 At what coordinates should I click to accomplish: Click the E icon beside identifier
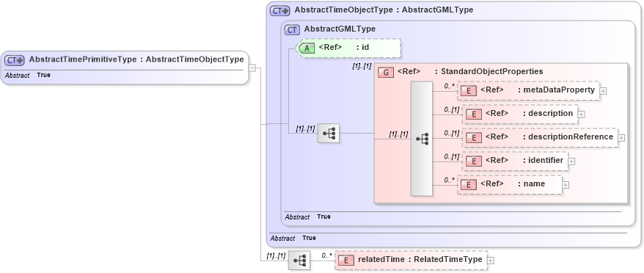point(474,161)
